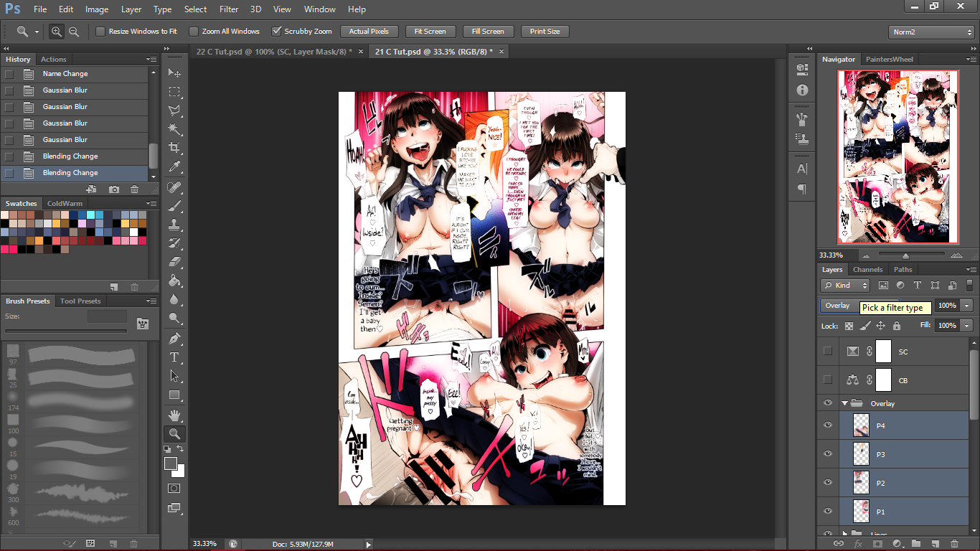Click the zoom out magnifier in options bar
The height and width of the screenshot is (551, 980).
point(74,32)
